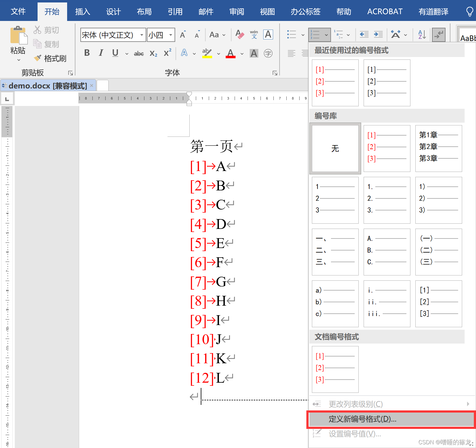476x448 pixels.
Task: Toggle show paragraph marks button
Action: click(439, 35)
